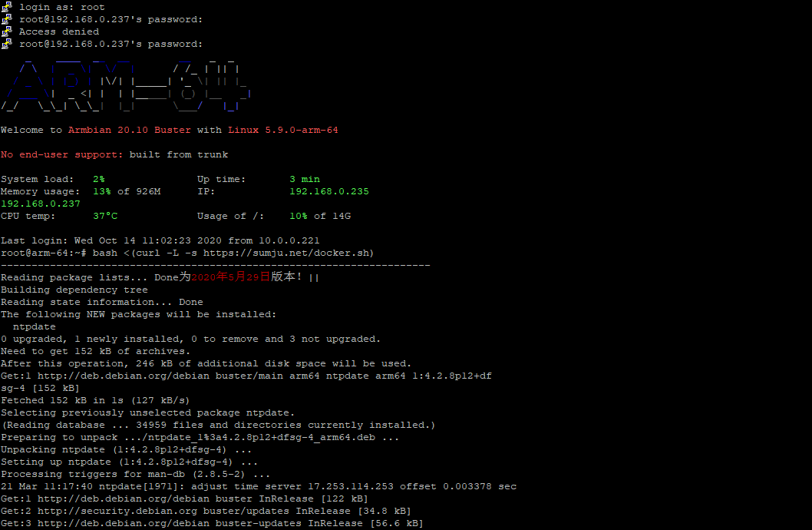Click the icon before the second password prompt
Viewport: 812px width, 530px height.
(x=6, y=44)
